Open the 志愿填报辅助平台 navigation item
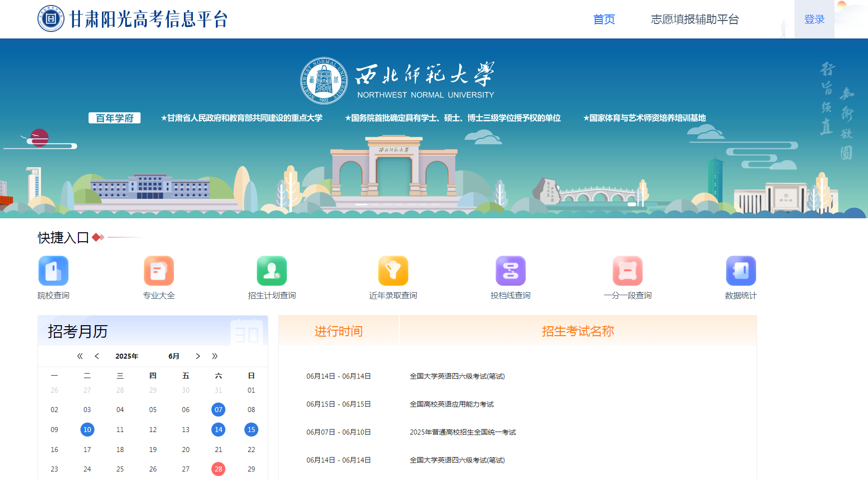 point(695,19)
